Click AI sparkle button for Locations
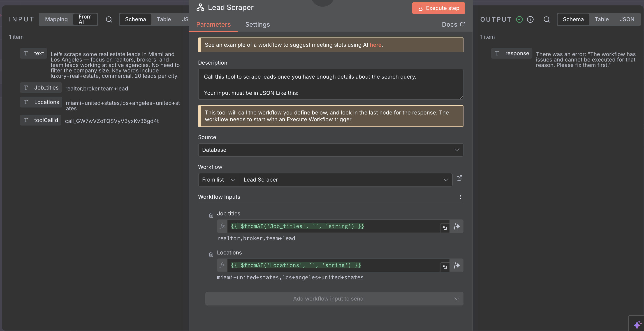Image resolution: width=644 pixels, height=331 pixels. pyautogui.click(x=456, y=265)
